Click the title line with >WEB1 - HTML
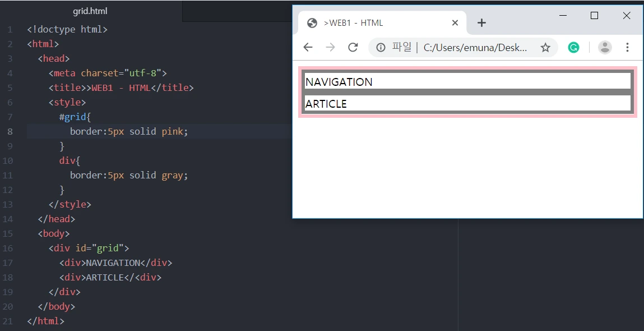644x331 pixels. [x=121, y=88]
